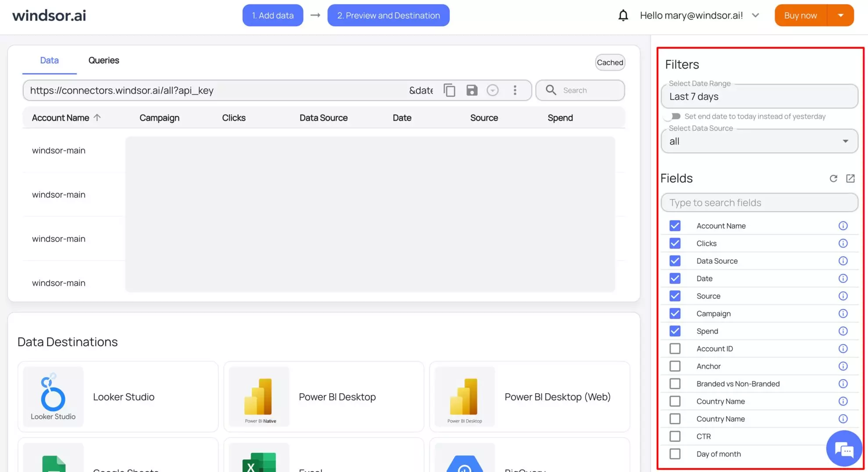The height and width of the screenshot is (472, 868).
Task: Uncheck the Account Name field
Action: point(675,226)
